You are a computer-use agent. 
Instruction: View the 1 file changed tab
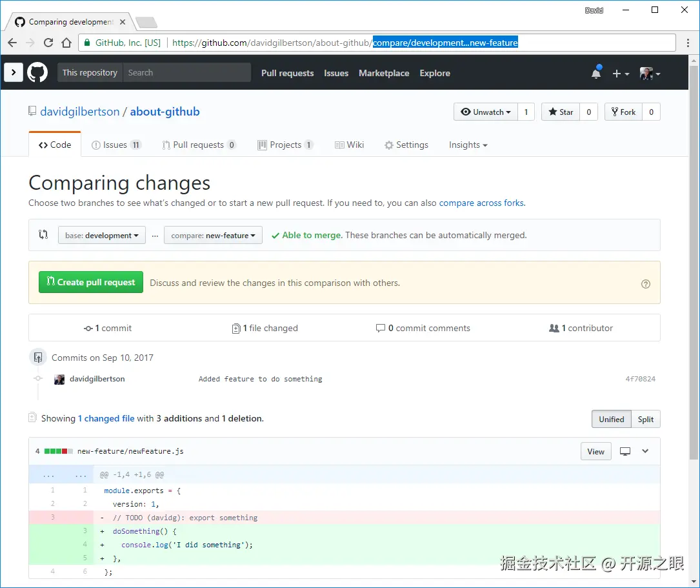pos(265,328)
